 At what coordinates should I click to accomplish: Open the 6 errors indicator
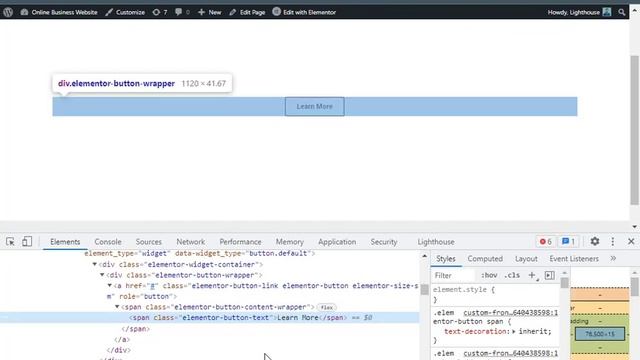pyautogui.click(x=546, y=242)
